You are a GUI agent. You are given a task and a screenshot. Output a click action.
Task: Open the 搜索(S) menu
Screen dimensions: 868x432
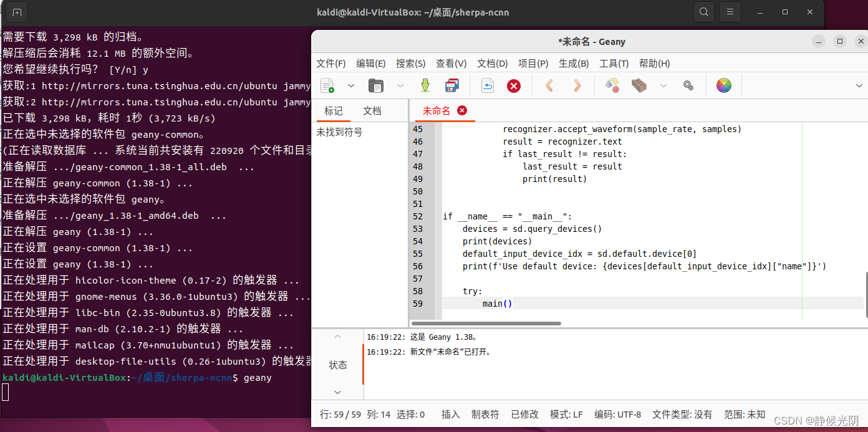pyautogui.click(x=411, y=64)
